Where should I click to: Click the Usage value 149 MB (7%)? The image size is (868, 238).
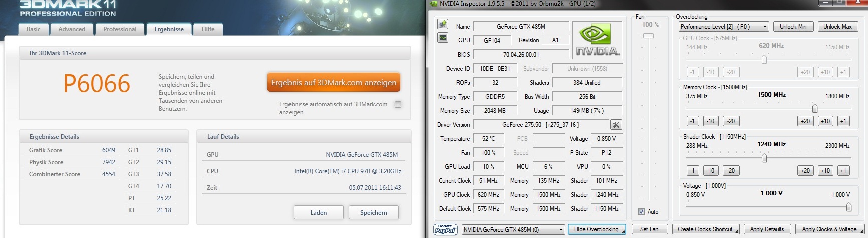[x=587, y=111]
